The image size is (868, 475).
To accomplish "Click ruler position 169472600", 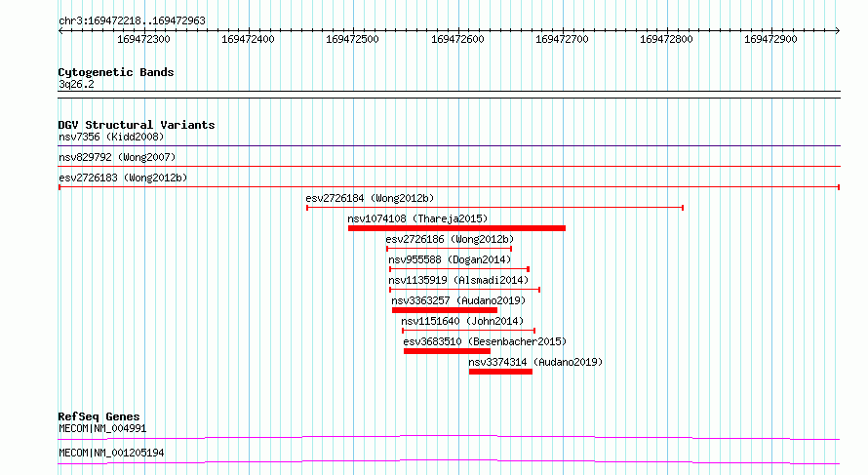I will tap(457, 39).
